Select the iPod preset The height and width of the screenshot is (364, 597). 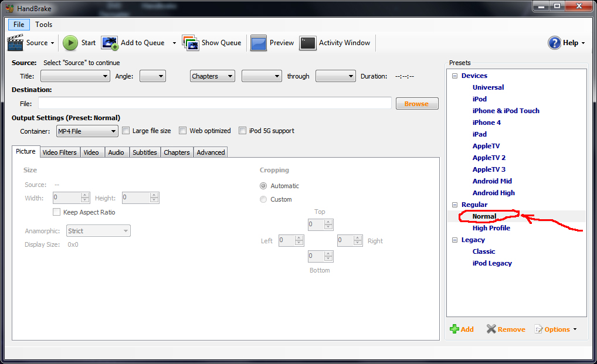point(479,99)
